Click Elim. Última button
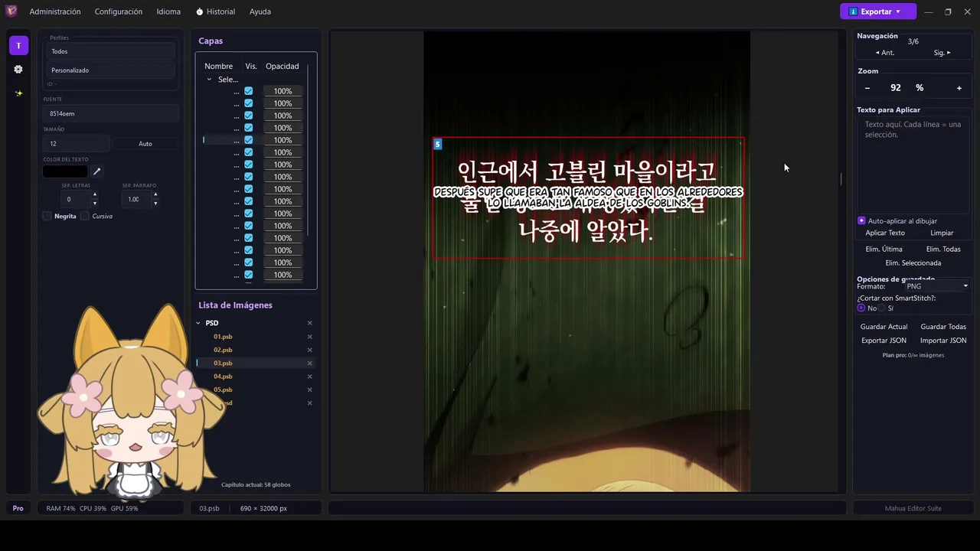 point(884,249)
